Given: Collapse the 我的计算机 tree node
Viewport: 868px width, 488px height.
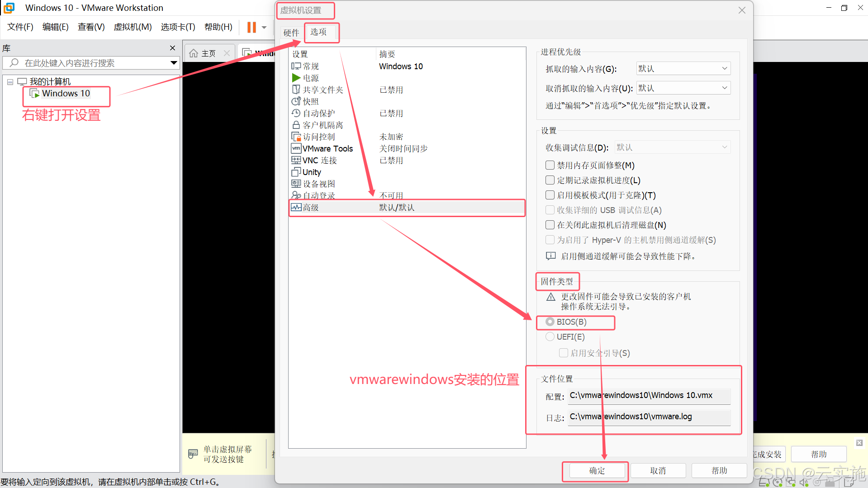Looking at the screenshot, I should (10, 82).
